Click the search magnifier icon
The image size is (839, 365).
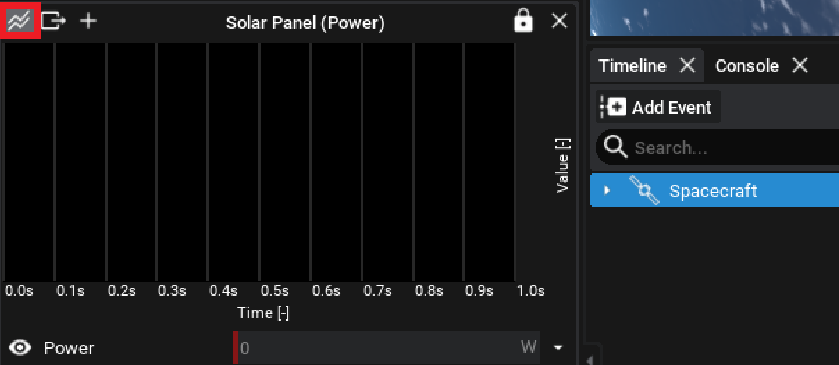[x=614, y=147]
